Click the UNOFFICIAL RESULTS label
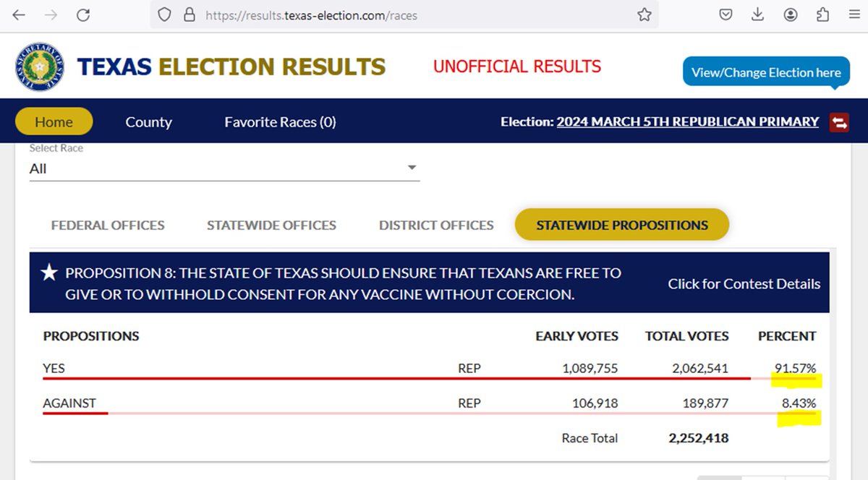The image size is (868, 480). point(517,67)
